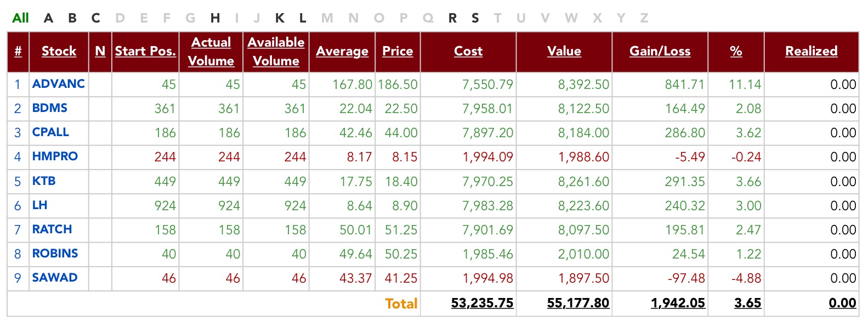The width and height of the screenshot is (868, 320).
Task: Click the total cost 53,235.75
Action: click(482, 303)
